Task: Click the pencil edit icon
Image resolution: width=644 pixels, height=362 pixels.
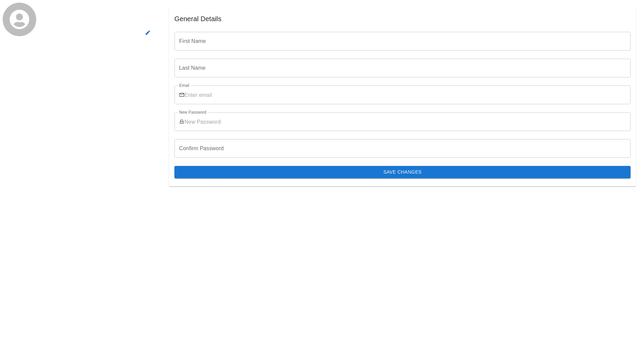Action: (x=148, y=33)
